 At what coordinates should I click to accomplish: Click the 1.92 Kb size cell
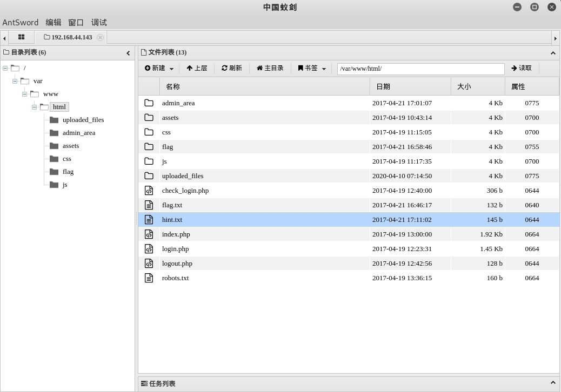[491, 234]
